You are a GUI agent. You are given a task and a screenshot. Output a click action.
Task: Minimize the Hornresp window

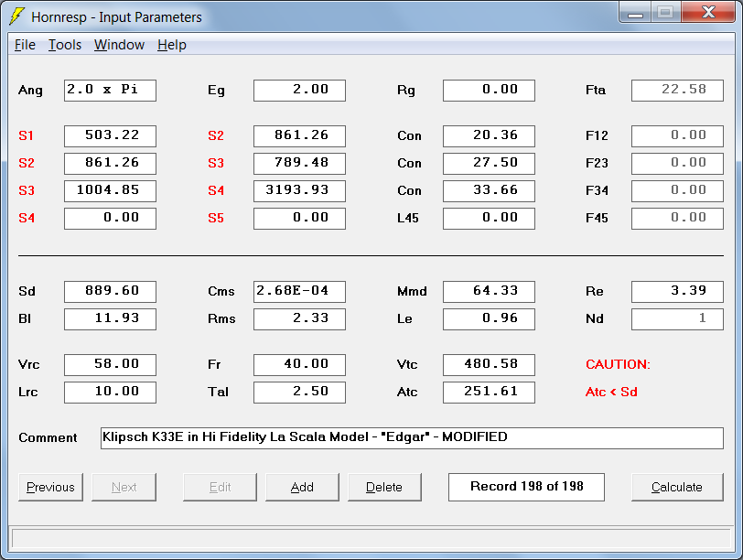[635, 13]
